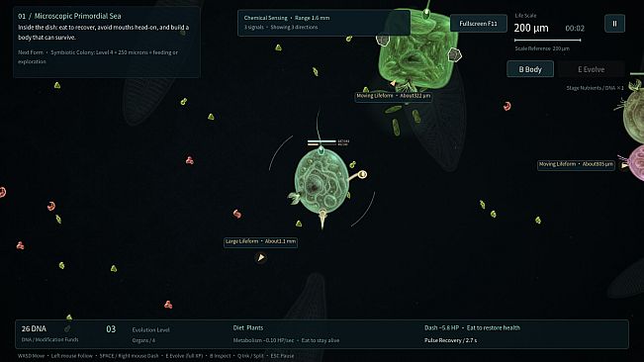Click the Moving Lifeform About 322 µm label
644x362 pixels.
(393, 96)
